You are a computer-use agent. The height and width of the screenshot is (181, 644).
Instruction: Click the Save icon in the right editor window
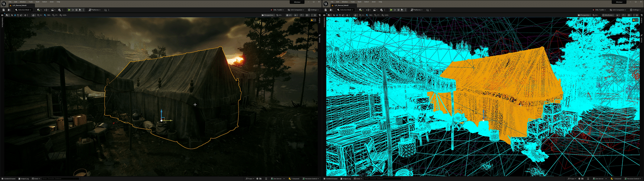(326, 10)
